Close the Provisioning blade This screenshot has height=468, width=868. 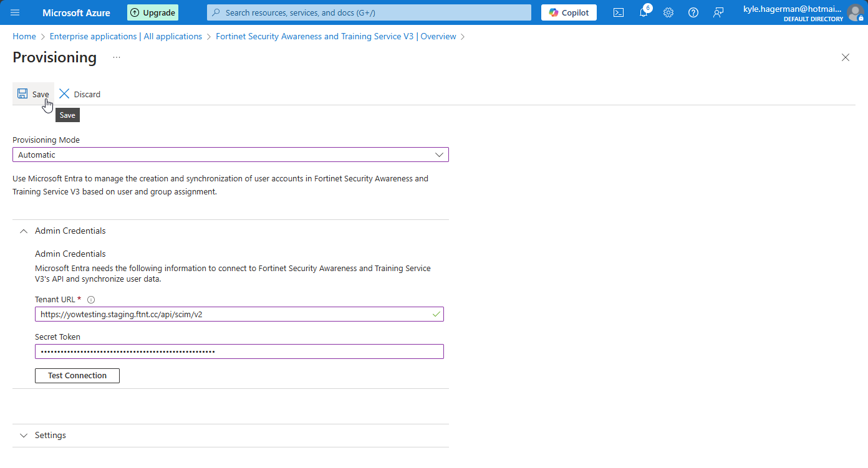click(846, 57)
